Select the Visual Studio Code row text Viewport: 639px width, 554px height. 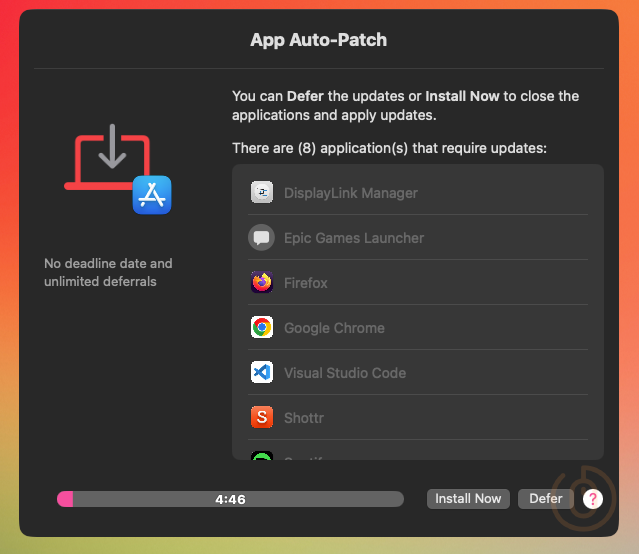[x=345, y=373]
